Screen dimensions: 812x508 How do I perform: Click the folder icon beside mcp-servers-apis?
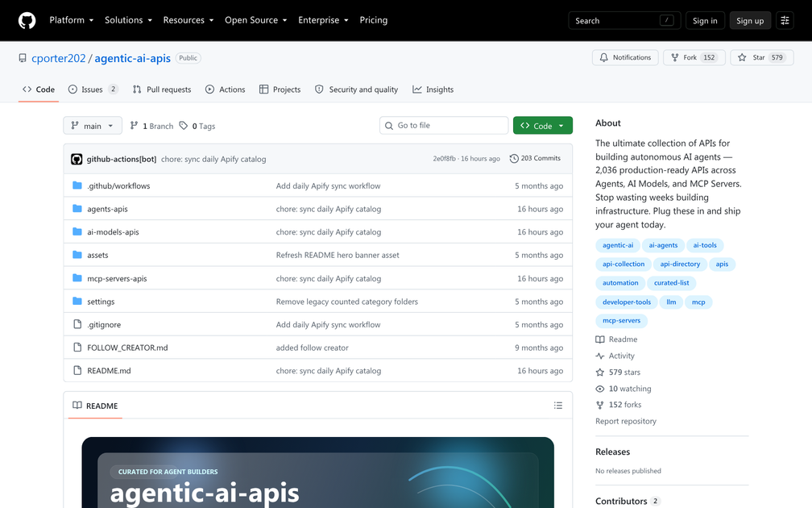point(77,278)
